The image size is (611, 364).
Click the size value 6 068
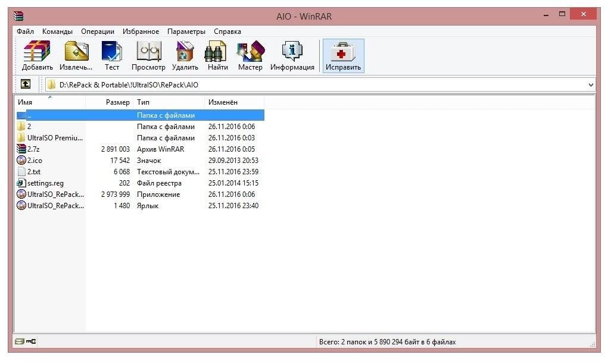121,172
